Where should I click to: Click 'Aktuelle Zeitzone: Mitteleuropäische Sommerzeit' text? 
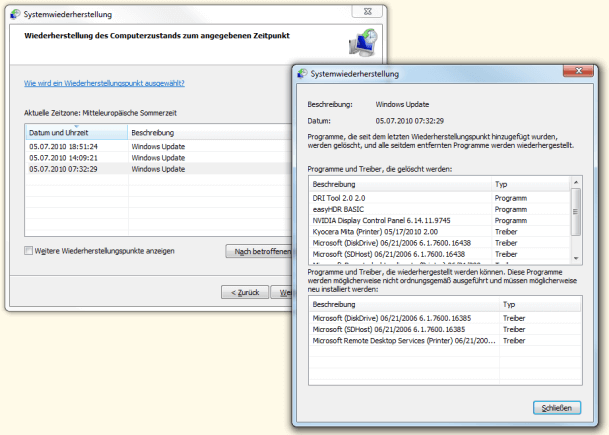click(x=100, y=113)
